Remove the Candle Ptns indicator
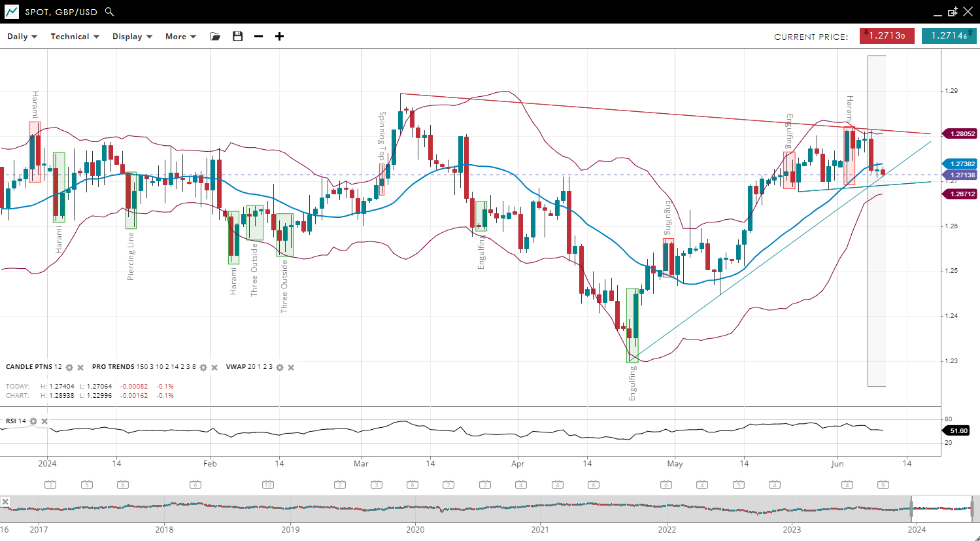The width and height of the screenshot is (980, 541). (x=80, y=368)
